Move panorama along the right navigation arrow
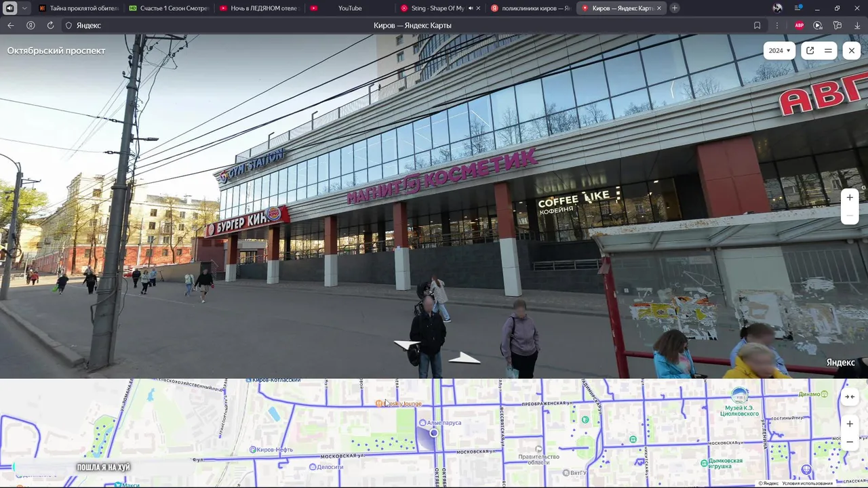Screen dimensions: 868x488 click(465, 357)
